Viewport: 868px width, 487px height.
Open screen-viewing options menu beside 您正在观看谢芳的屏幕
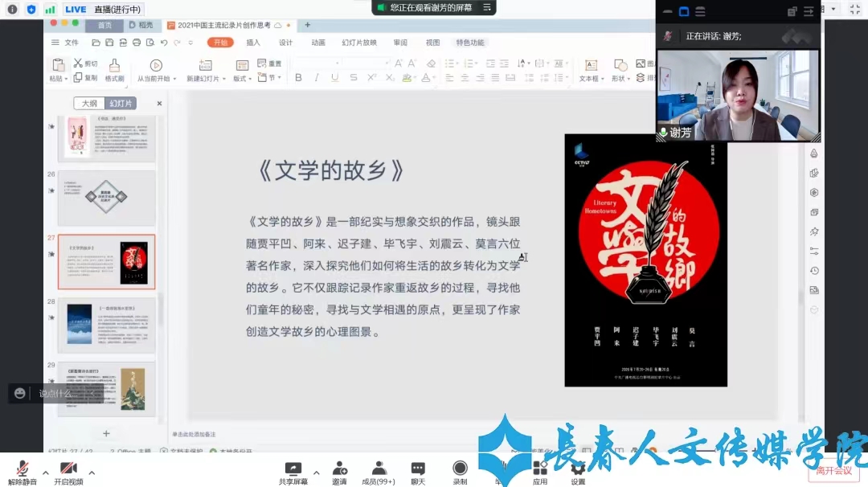click(487, 8)
